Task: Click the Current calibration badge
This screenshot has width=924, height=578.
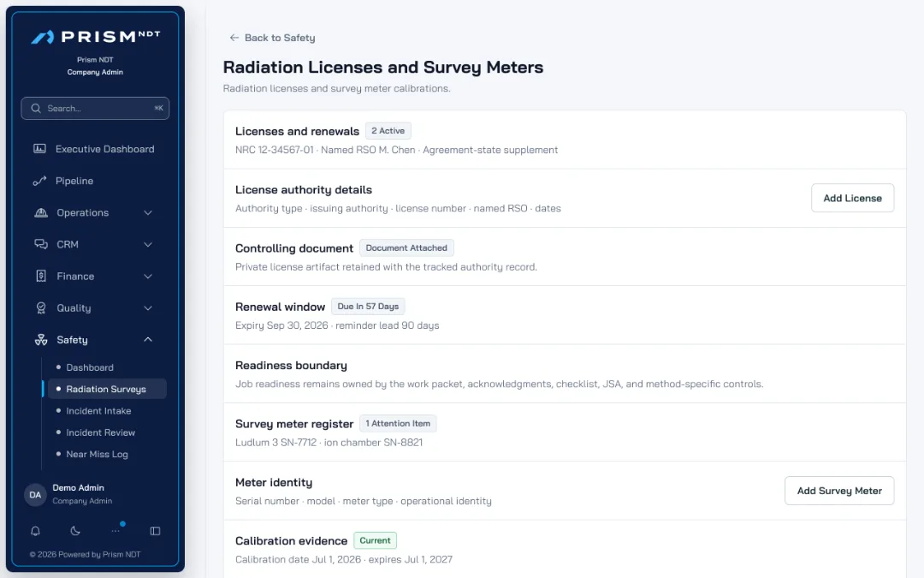Action: point(375,540)
